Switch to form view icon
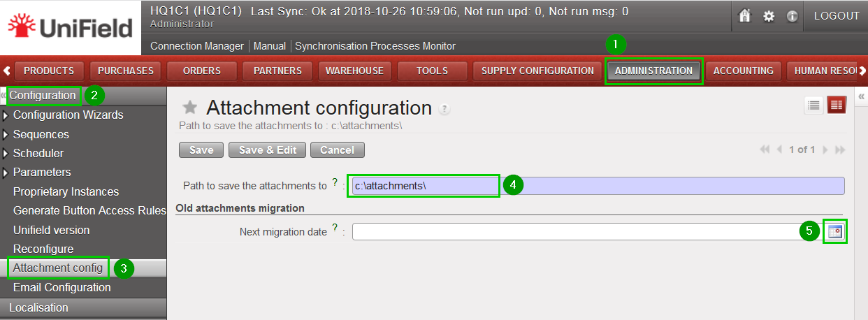The width and height of the screenshot is (868, 320). (837, 105)
